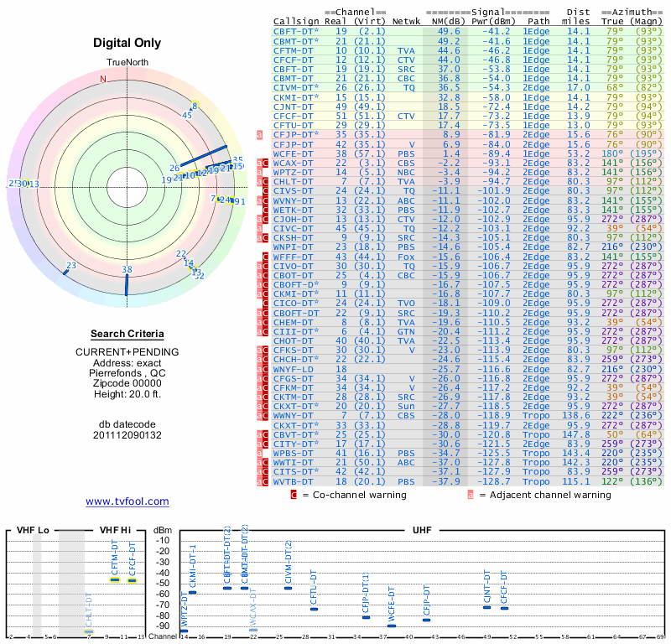This screenshot has height=644, width=671.
Task: Click the CKMI-DT-1 marker in UHF chart
Action: 193,592
